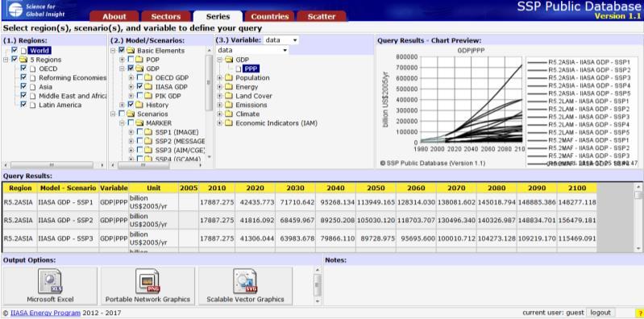
Task: Toggle the 5 Regions checkbox
Action: pyautogui.click(x=15, y=59)
